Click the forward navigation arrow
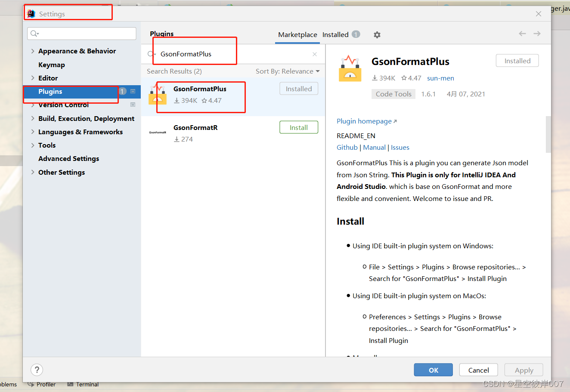570x392 pixels. tap(537, 34)
